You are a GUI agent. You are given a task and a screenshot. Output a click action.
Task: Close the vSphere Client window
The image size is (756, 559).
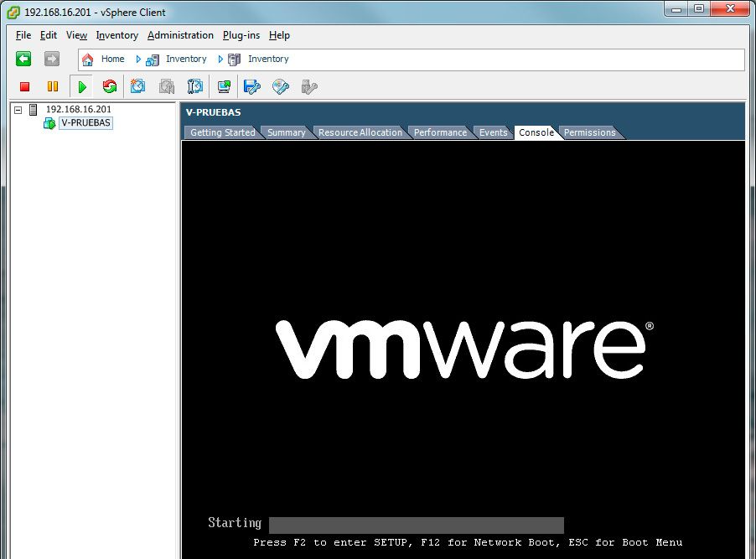coord(730,9)
